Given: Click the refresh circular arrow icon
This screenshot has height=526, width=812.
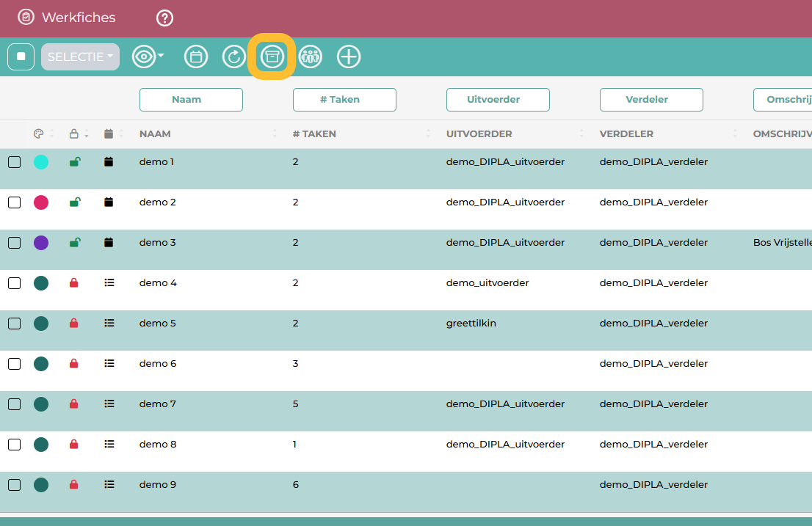Looking at the screenshot, I should 234,56.
